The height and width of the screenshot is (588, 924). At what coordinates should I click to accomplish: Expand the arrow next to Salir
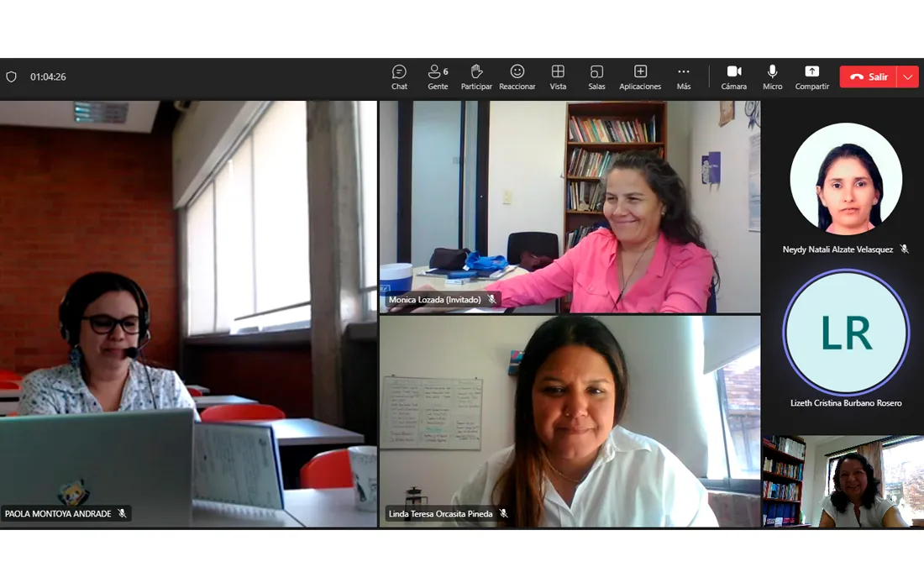(907, 76)
